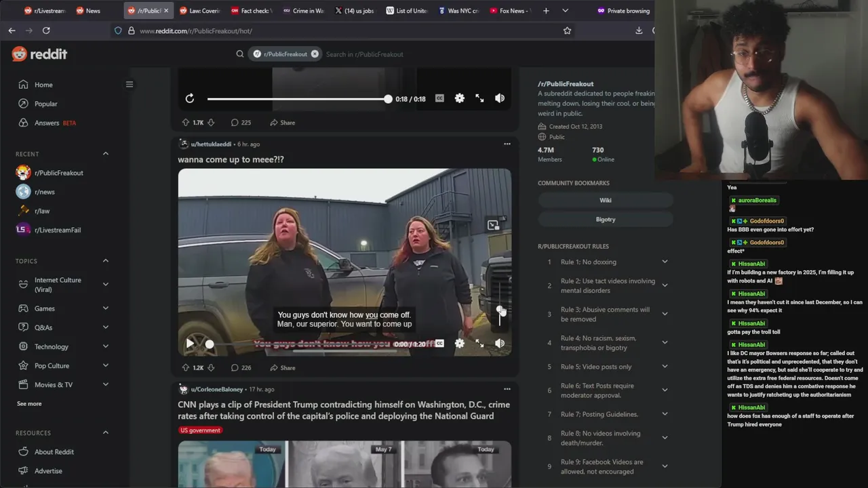Screen dimensions: 868x488
Task: Collapse the Recent section
Action: (x=106, y=154)
